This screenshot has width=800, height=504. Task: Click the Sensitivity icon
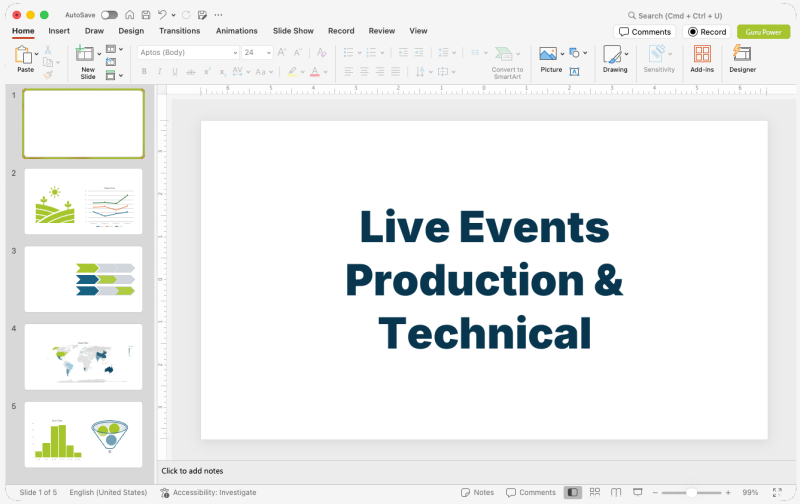click(x=657, y=54)
